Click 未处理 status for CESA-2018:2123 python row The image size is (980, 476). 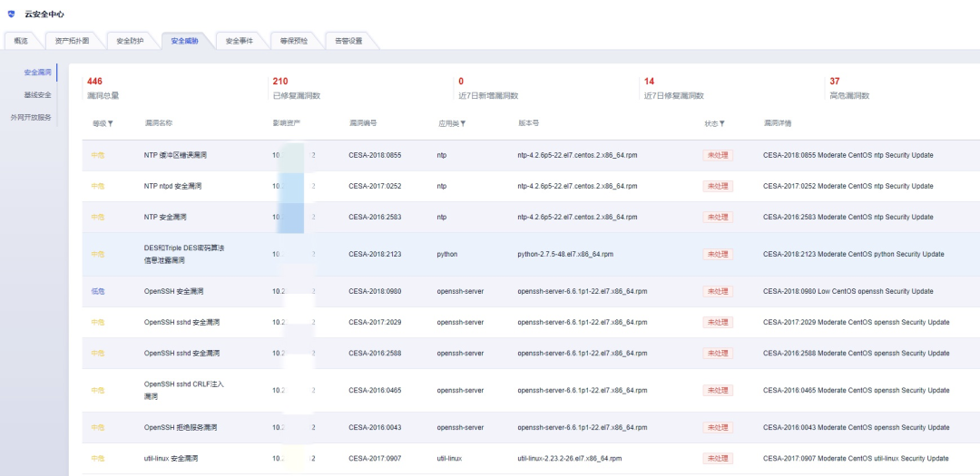coord(717,255)
